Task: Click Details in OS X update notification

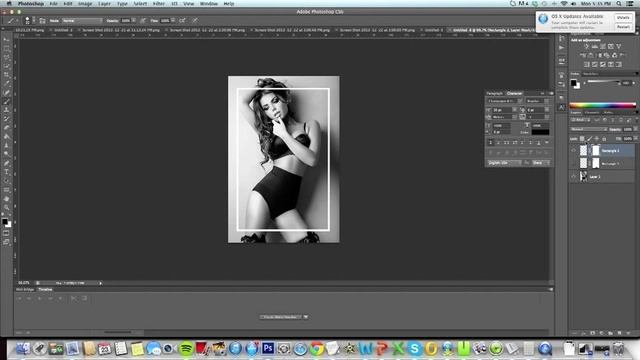Action: click(623, 18)
